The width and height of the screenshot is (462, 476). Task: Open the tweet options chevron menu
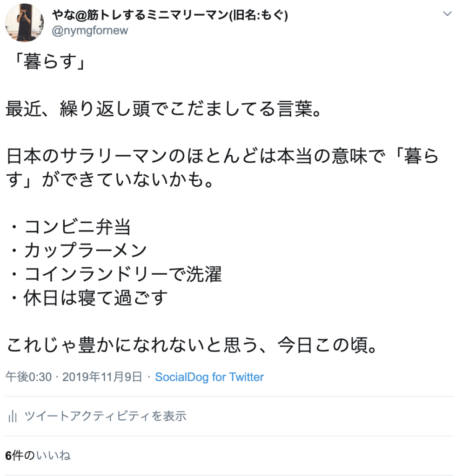[x=447, y=14]
